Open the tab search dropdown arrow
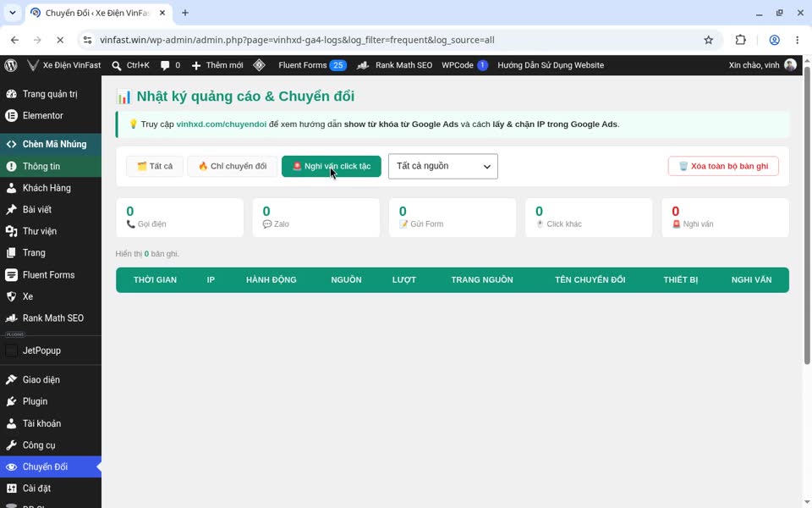Viewport: 812px width, 508px height. [x=13, y=13]
